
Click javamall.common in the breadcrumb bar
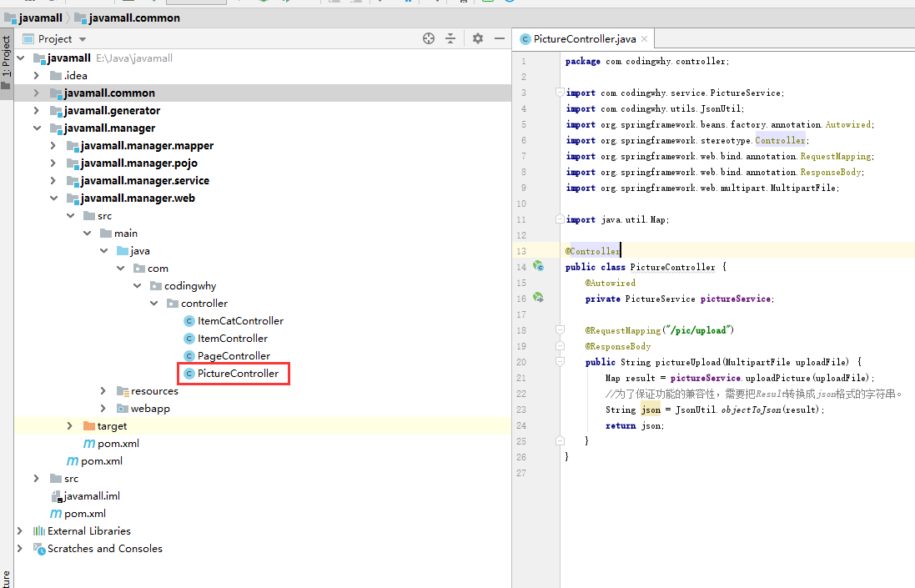134,18
